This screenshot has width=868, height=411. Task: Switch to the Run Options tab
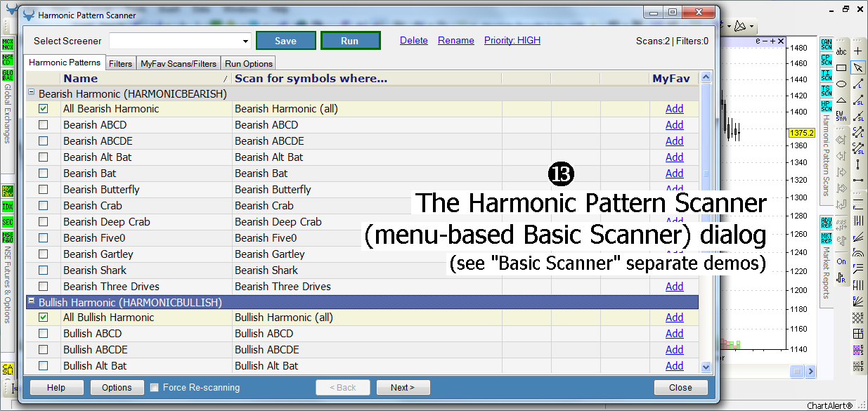(249, 63)
